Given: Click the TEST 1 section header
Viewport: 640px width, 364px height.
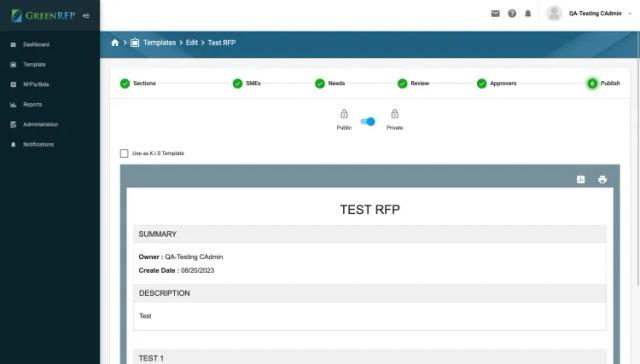Looking at the screenshot, I should 370,357.
